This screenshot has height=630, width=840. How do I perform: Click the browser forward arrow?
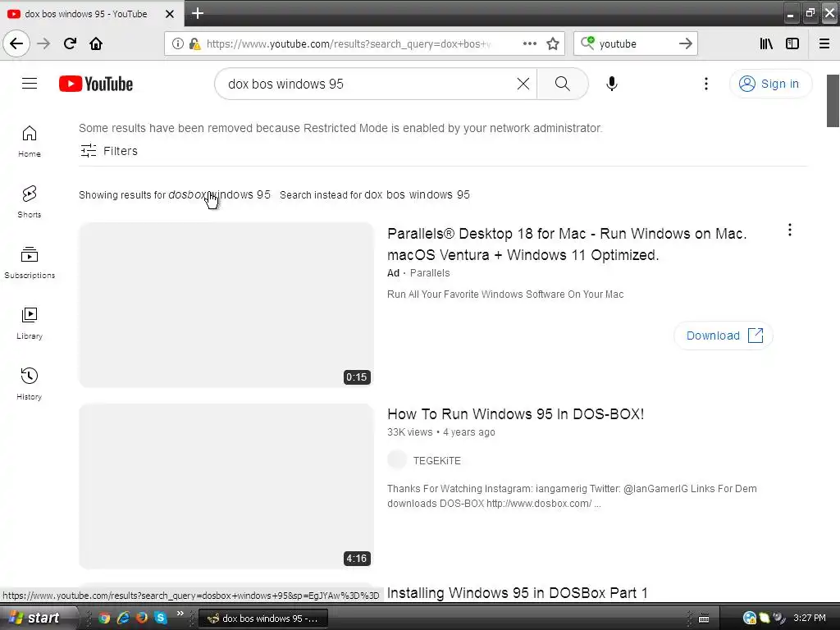[43, 43]
